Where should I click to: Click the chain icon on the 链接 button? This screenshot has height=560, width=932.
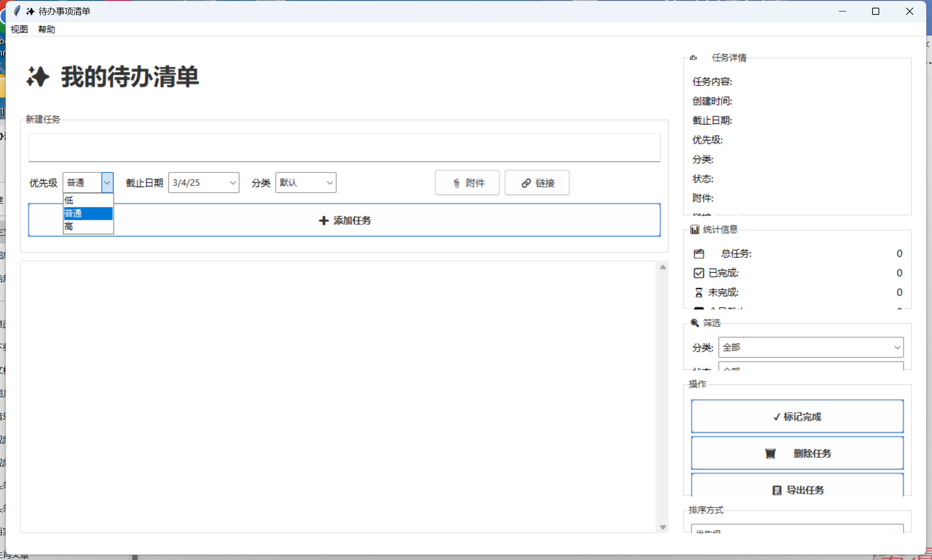coord(526,183)
